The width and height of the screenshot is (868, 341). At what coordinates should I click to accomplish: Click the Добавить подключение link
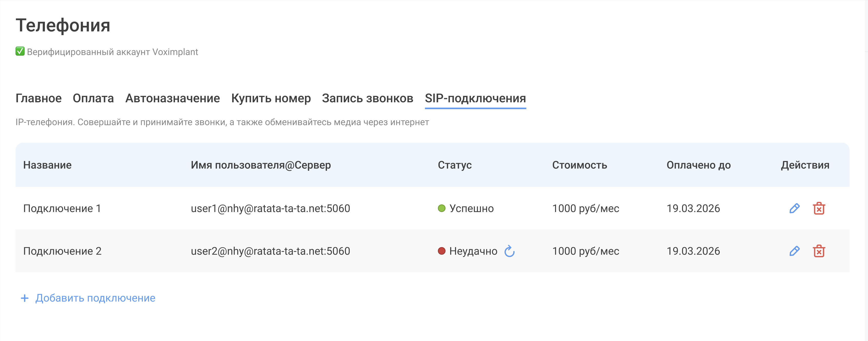(95, 298)
